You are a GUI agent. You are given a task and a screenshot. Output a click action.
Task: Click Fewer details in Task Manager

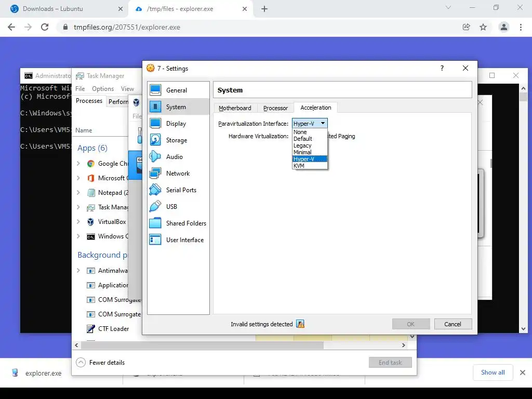click(x=107, y=362)
